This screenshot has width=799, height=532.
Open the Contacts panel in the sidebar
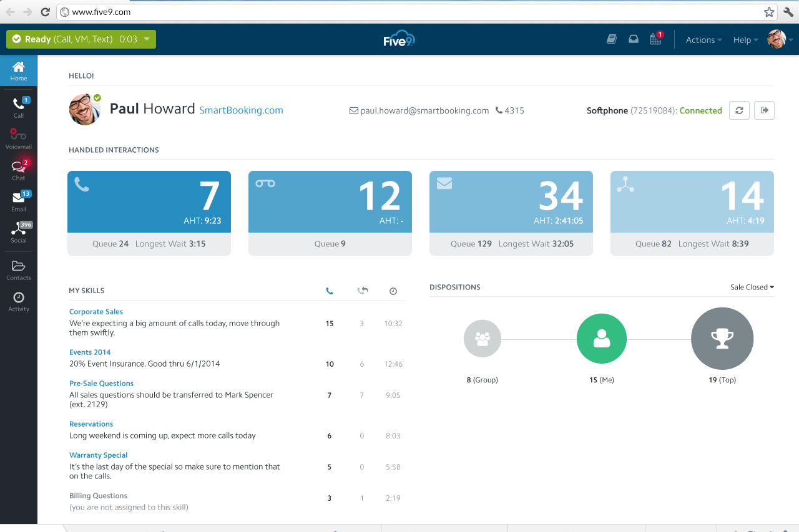pyautogui.click(x=18, y=269)
